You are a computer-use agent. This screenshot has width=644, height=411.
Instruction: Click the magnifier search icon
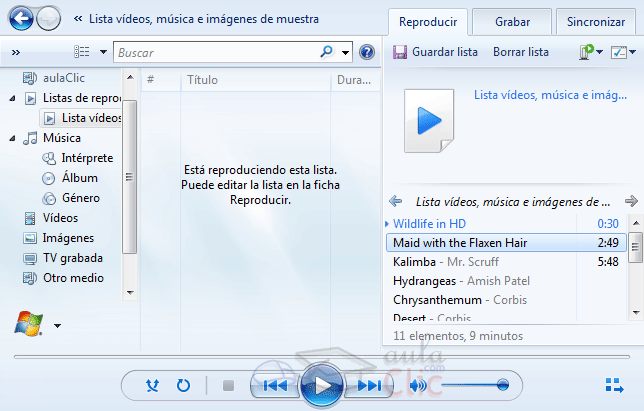pyautogui.click(x=327, y=51)
